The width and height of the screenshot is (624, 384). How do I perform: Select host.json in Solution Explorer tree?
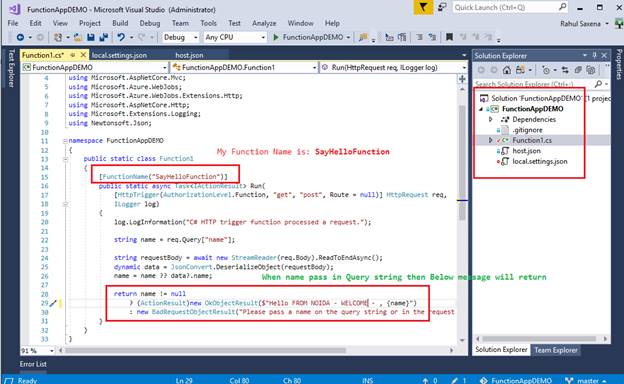tap(526, 151)
